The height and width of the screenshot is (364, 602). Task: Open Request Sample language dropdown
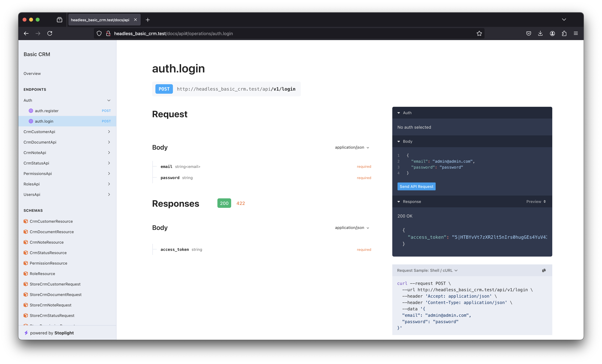[x=427, y=270]
